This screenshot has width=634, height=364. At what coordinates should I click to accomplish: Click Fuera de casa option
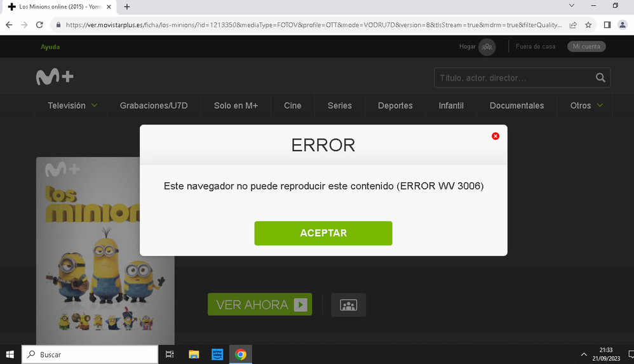coord(536,46)
